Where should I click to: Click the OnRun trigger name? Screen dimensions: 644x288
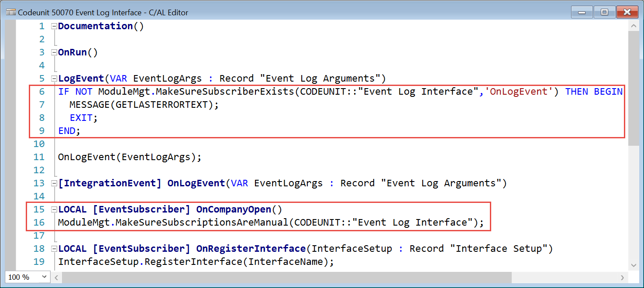tap(72, 52)
